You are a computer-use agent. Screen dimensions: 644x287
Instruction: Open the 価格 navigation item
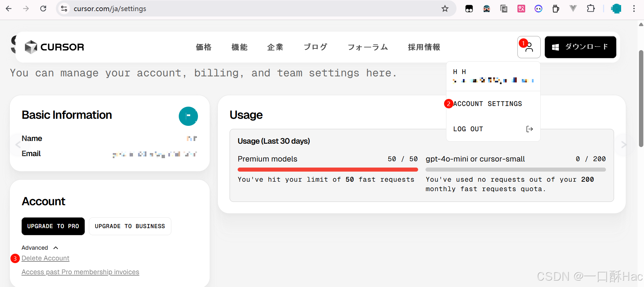point(204,47)
